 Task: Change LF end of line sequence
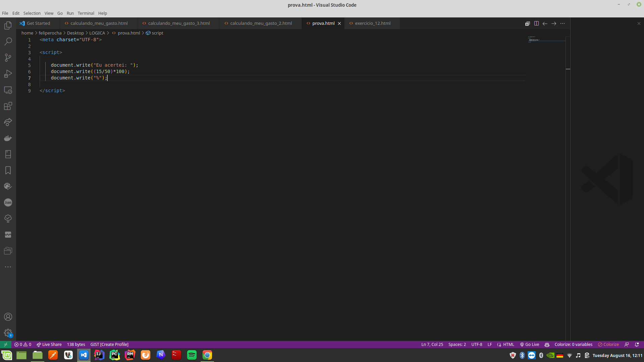click(x=490, y=344)
